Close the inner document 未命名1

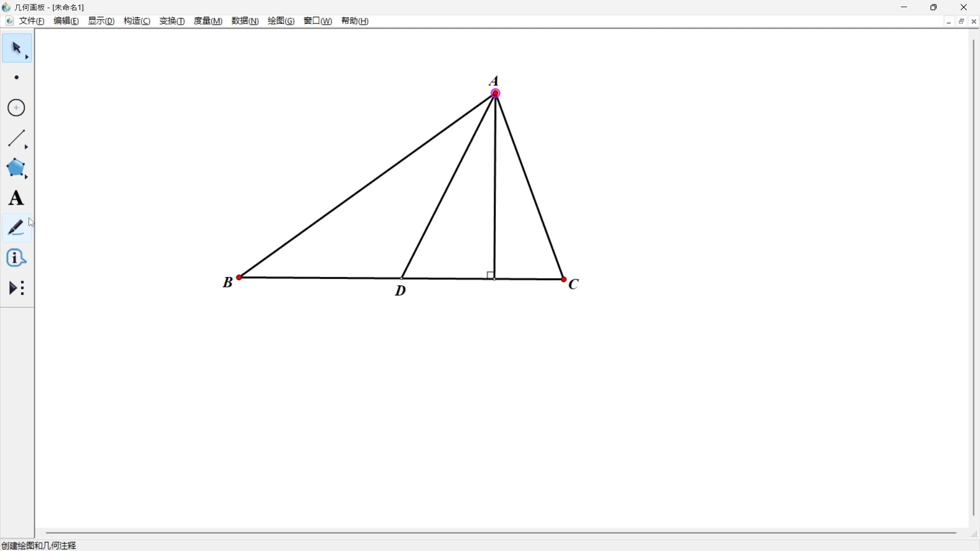point(974,21)
